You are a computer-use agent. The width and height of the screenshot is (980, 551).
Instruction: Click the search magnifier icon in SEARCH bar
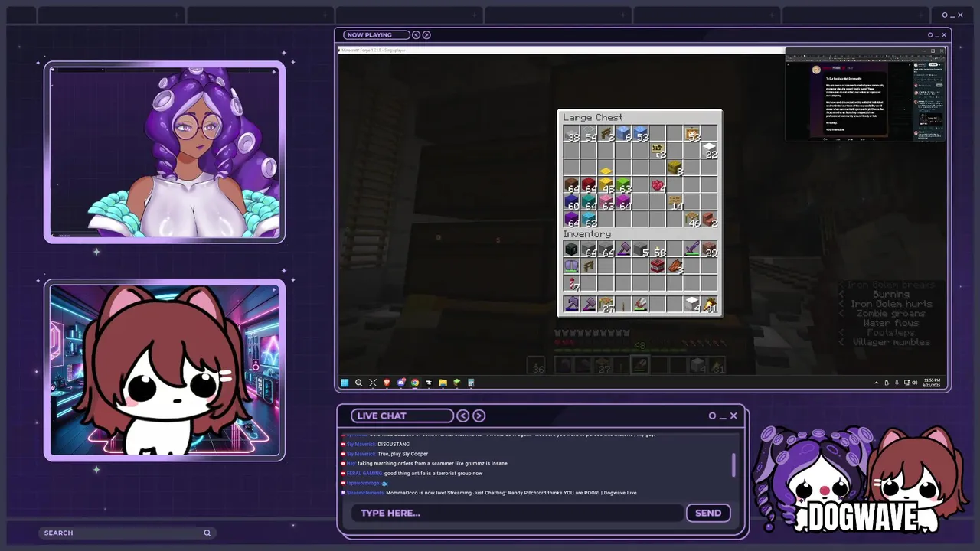click(x=207, y=533)
